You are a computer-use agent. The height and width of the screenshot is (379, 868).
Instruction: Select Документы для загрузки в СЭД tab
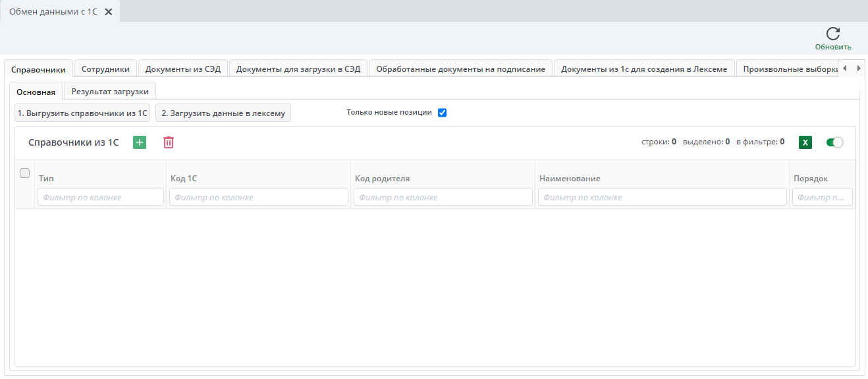(298, 69)
